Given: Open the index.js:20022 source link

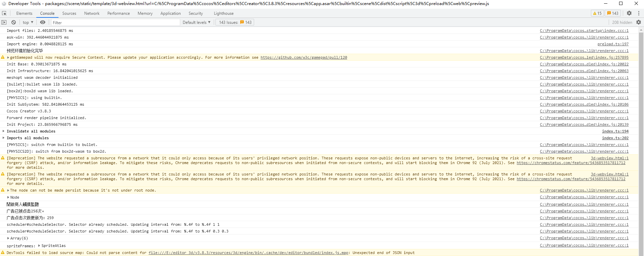Looking at the screenshot, I should pos(584,64).
